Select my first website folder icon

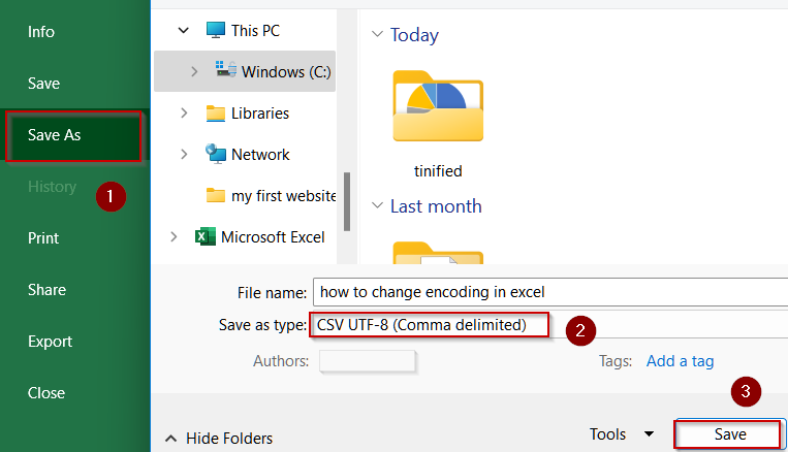215,196
